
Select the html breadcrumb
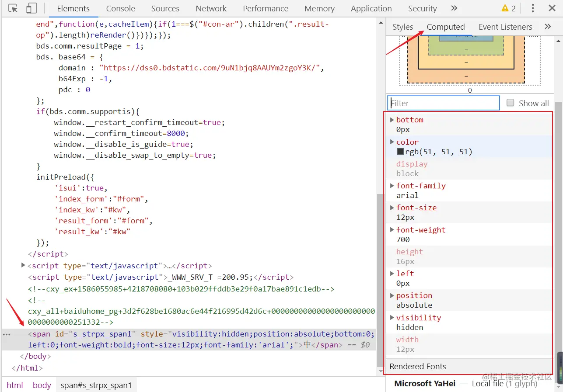point(15,385)
